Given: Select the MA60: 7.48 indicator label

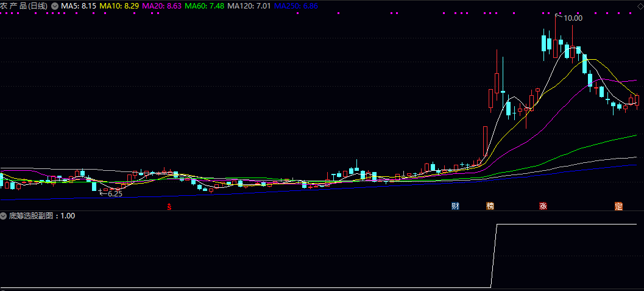Looking at the screenshot, I should (205, 7).
